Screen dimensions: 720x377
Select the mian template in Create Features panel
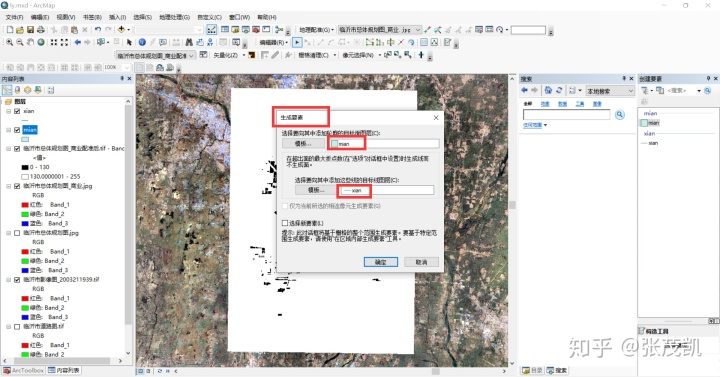[650, 123]
